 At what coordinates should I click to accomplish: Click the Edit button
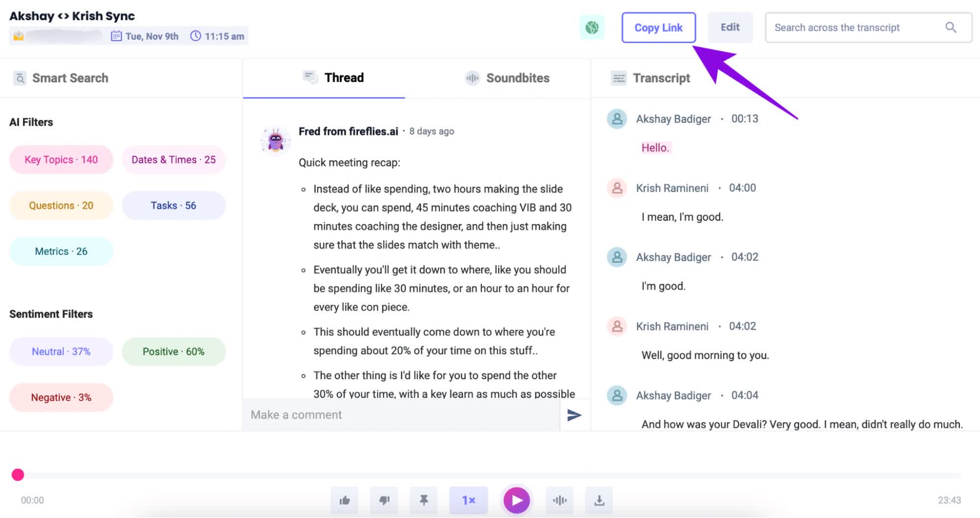[x=730, y=27]
